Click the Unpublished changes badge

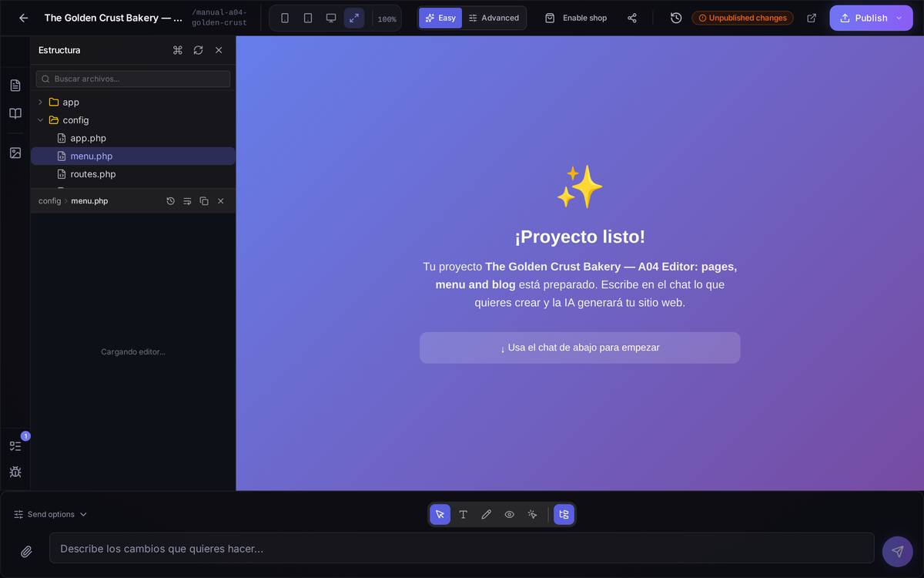coord(742,18)
